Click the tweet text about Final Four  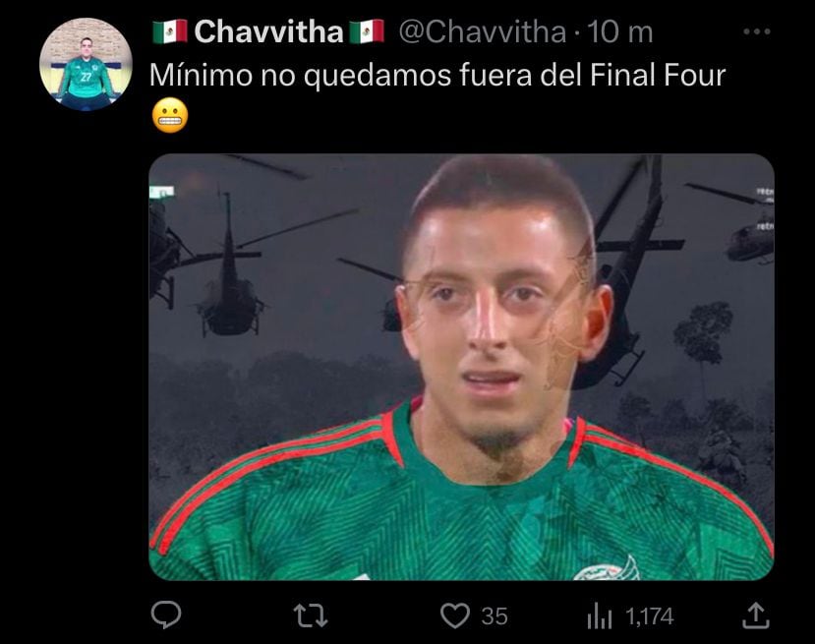(x=437, y=76)
